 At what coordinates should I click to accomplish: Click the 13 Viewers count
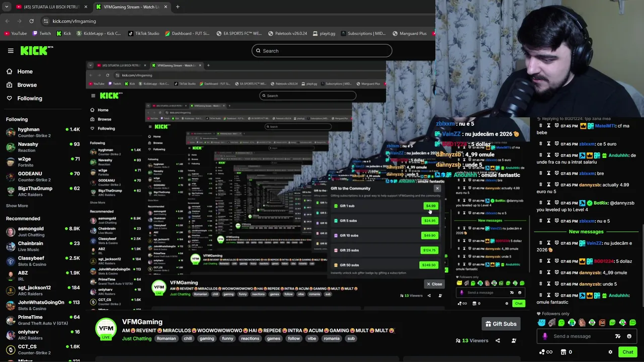tap(472, 340)
